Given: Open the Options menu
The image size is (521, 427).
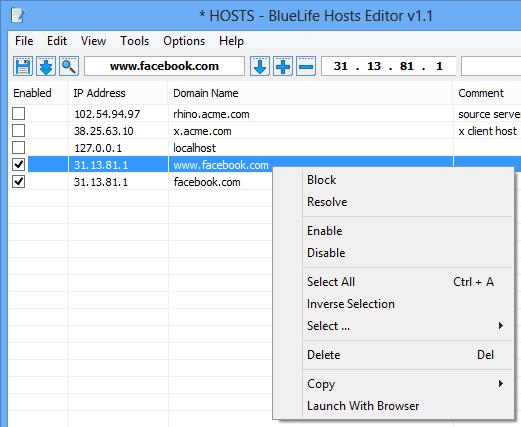Looking at the screenshot, I should pyautogui.click(x=184, y=41).
